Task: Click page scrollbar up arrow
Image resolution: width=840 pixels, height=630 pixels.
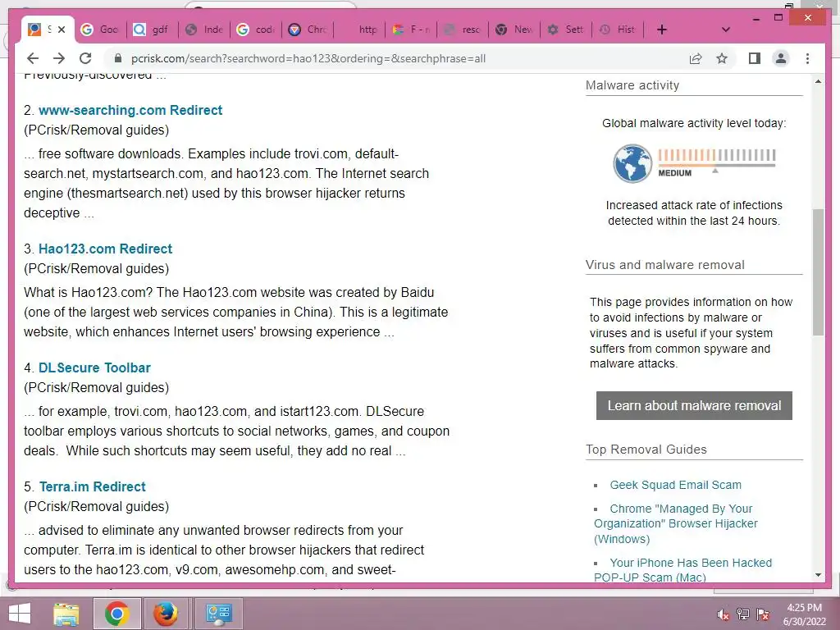Action: (818, 81)
